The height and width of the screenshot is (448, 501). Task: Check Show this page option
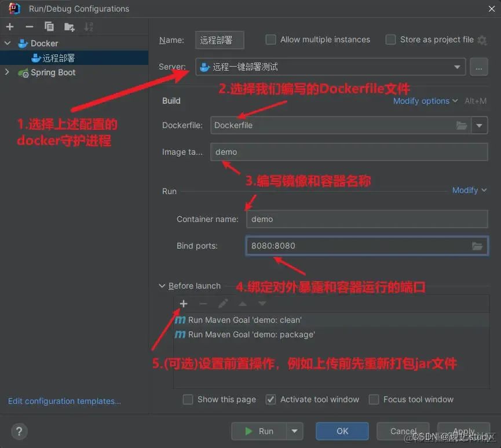(x=188, y=399)
